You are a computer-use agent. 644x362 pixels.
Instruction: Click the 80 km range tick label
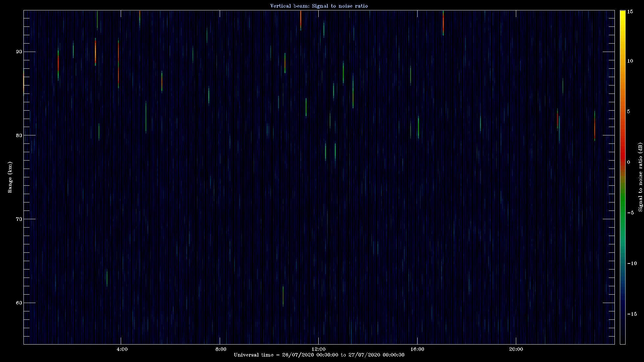(x=18, y=135)
